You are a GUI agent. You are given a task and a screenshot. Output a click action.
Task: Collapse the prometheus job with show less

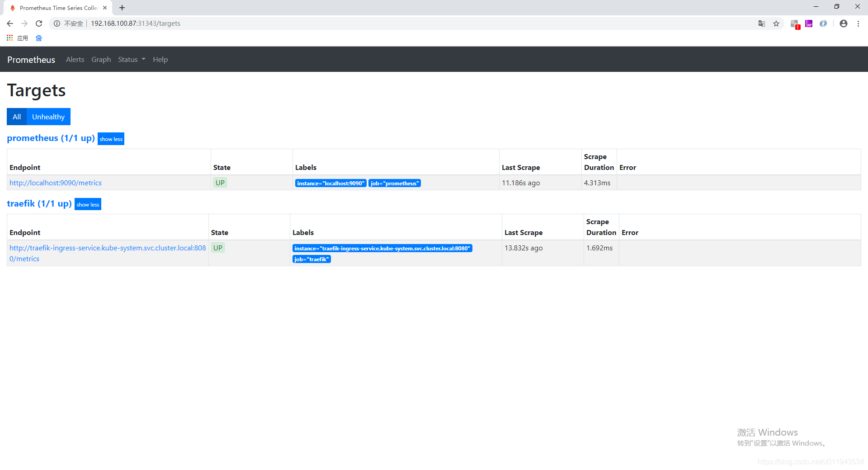(111, 139)
